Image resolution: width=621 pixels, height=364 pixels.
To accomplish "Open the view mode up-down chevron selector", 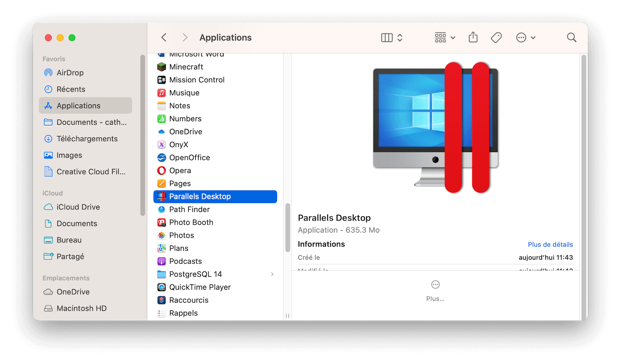I will 400,38.
